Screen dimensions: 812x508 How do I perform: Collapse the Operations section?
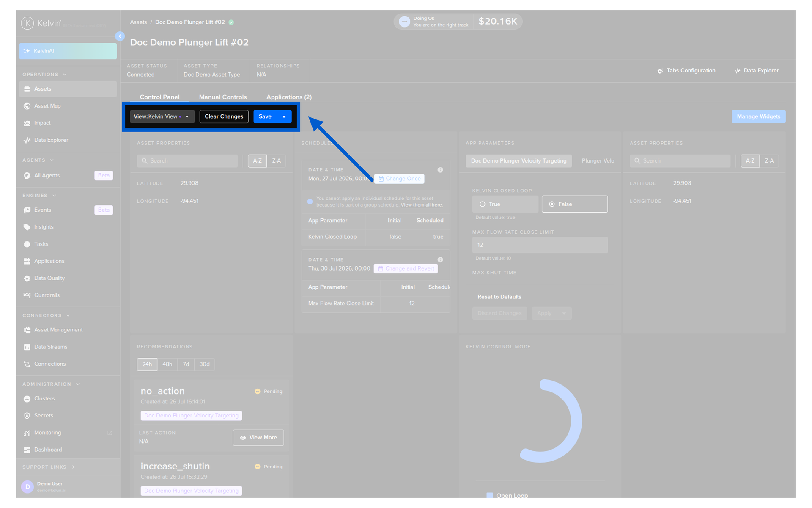coord(65,75)
